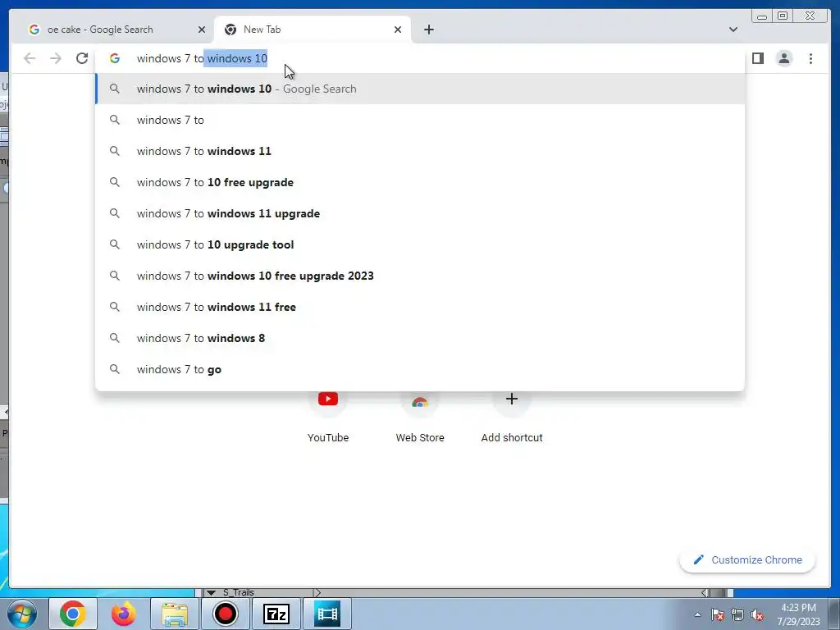Open the S_Trails dropdown in the background window
This screenshot has width=840, height=630.
click(x=211, y=592)
